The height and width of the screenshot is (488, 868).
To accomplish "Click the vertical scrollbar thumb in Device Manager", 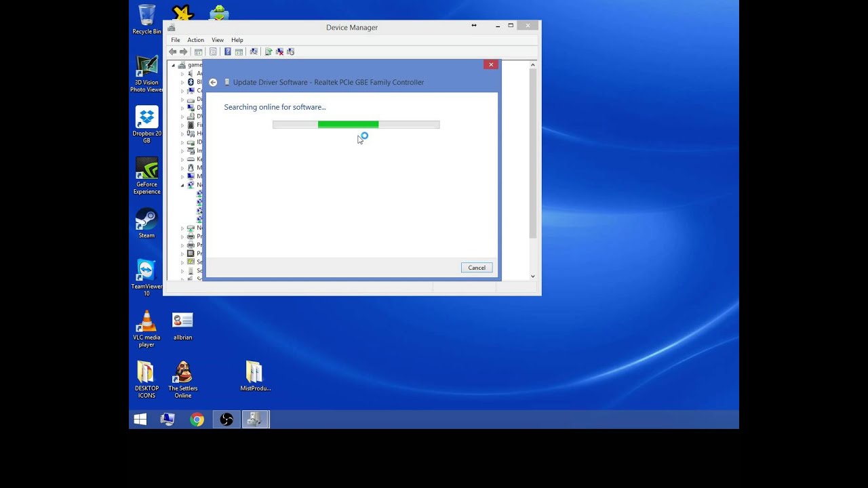I will 533,153.
